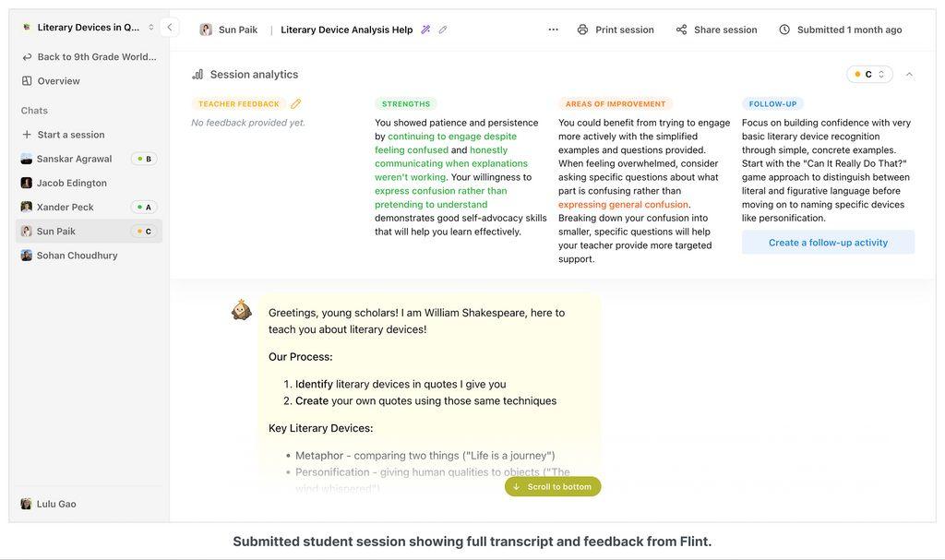Click the B grade badge for Sanskar Agrawal

(x=144, y=159)
